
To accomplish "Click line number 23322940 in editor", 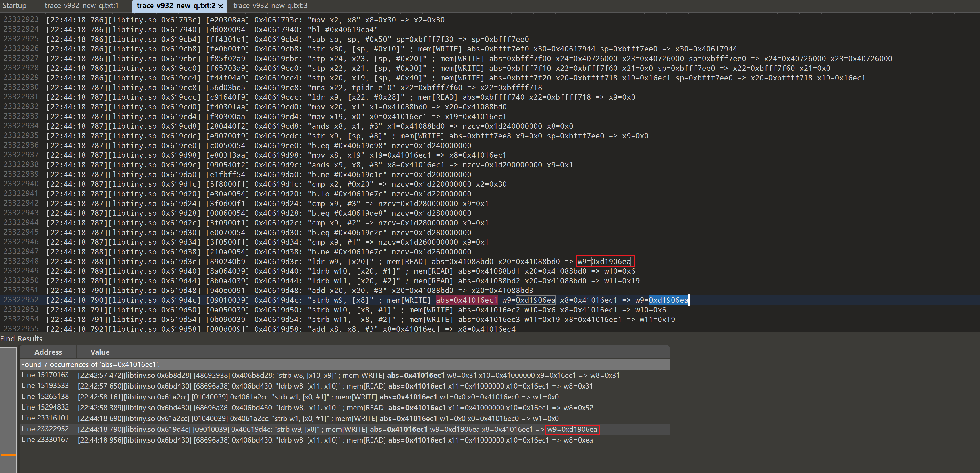I will pyautogui.click(x=21, y=184).
